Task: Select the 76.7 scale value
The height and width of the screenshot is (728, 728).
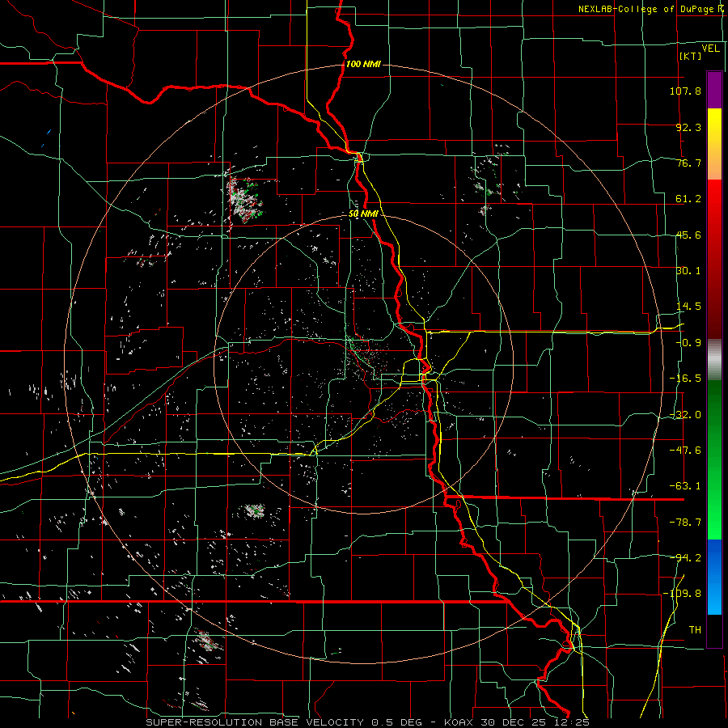Action: click(688, 163)
